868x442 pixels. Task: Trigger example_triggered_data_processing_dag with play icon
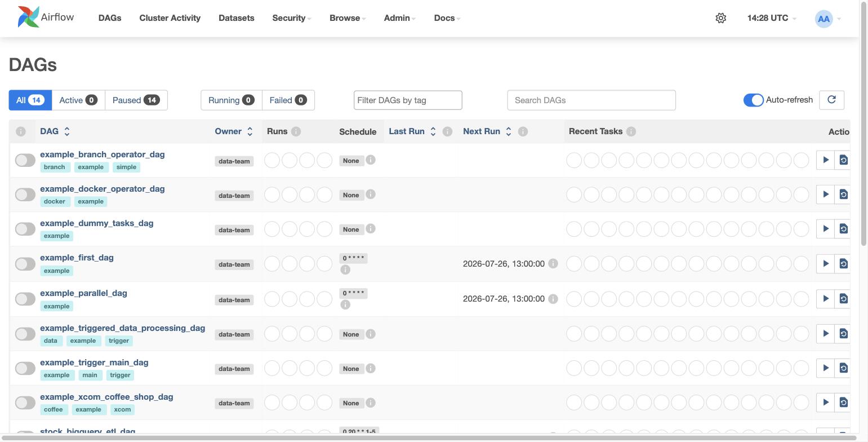click(x=825, y=334)
